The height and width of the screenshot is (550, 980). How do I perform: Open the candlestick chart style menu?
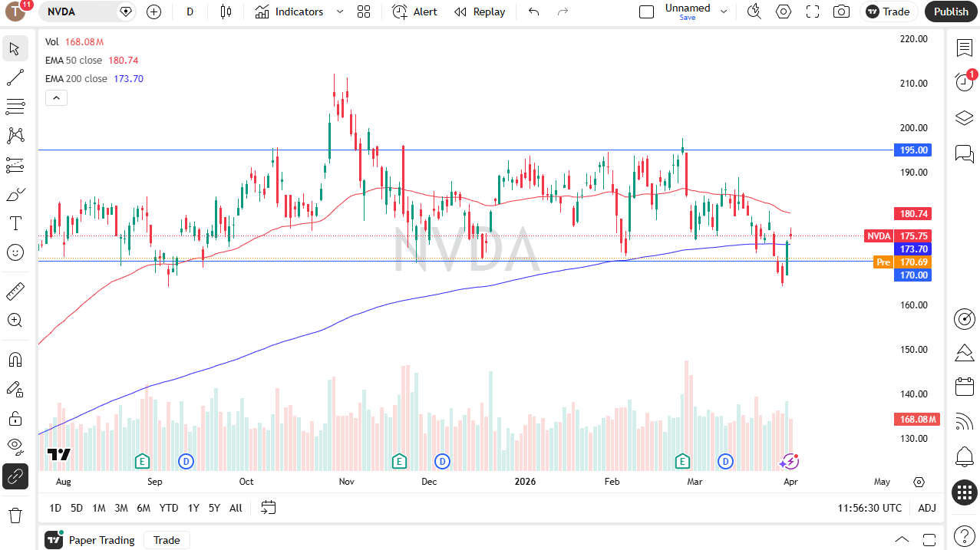click(225, 12)
